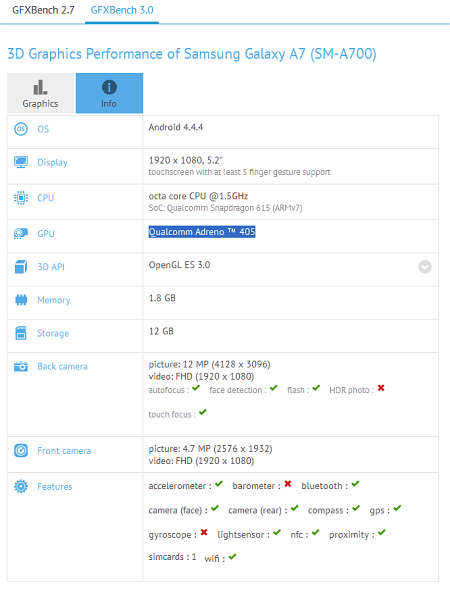Click the octa core CPU @1.5GHz text
This screenshot has width=450, height=589.
(198, 196)
